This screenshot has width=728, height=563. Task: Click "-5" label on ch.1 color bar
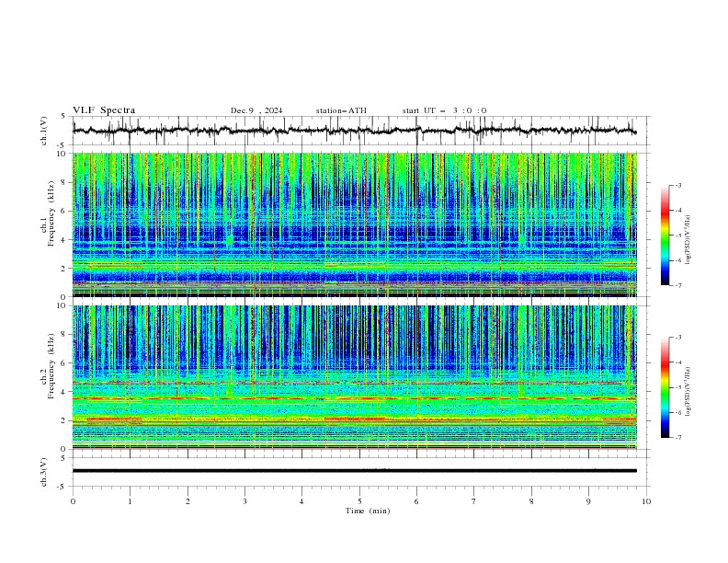678,236
